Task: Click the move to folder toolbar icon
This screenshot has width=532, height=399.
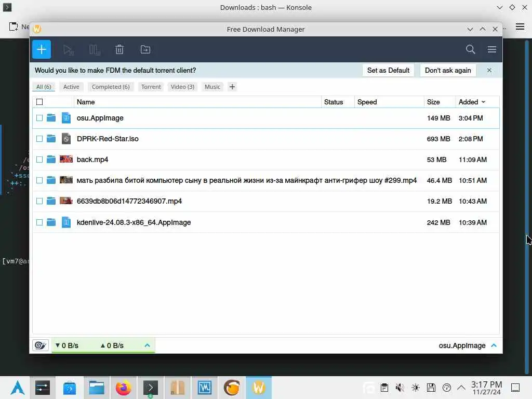Action: point(145,49)
